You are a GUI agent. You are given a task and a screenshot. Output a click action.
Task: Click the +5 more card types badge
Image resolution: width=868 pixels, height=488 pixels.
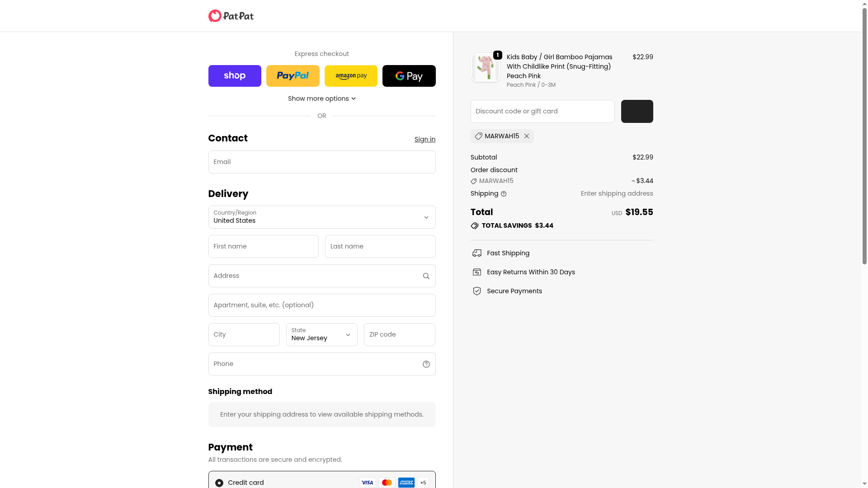pyautogui.click(x=423, y=483)
